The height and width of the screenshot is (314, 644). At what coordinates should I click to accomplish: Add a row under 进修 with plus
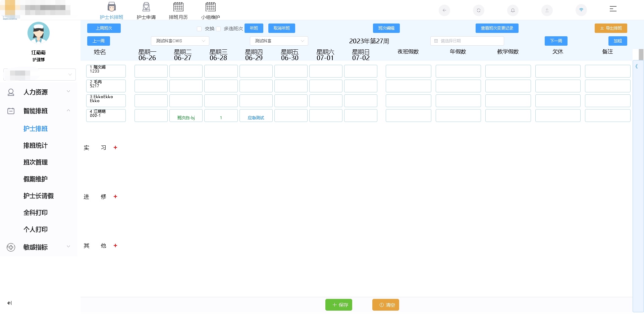[x=115, y=196]
